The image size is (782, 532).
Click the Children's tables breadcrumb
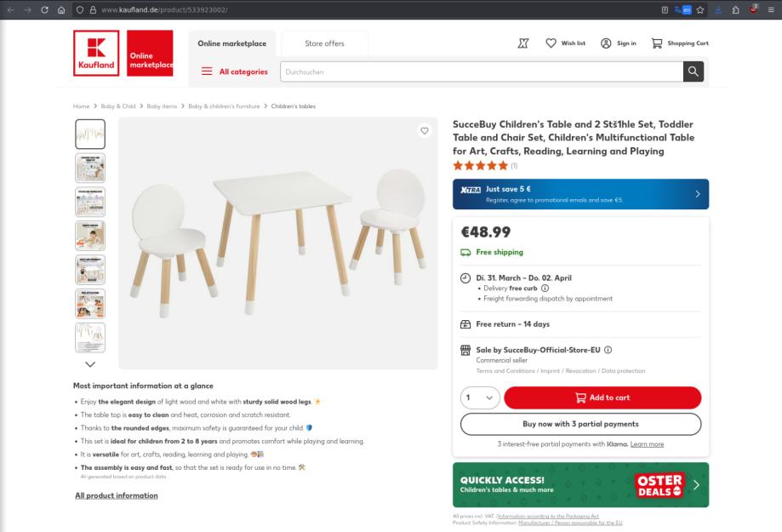[293, 106]
